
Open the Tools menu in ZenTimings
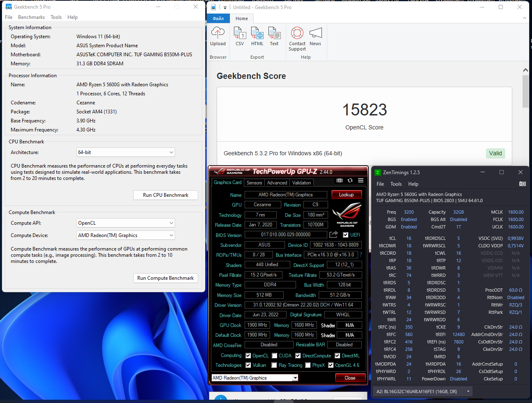click(396, 184)
